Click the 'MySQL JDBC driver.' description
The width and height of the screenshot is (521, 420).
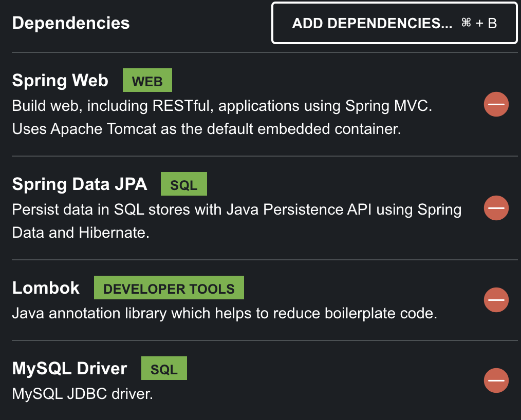pos(82,394)
